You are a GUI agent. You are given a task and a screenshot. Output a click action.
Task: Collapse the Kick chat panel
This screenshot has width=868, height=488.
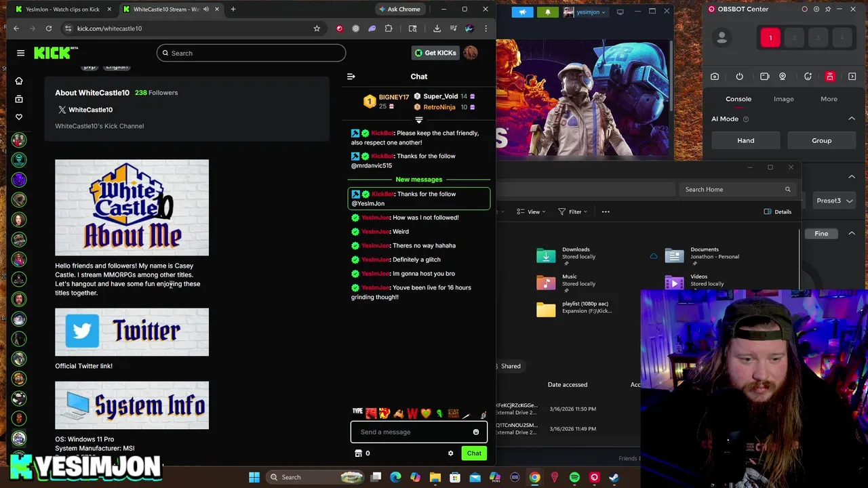(x=351, y=77)
